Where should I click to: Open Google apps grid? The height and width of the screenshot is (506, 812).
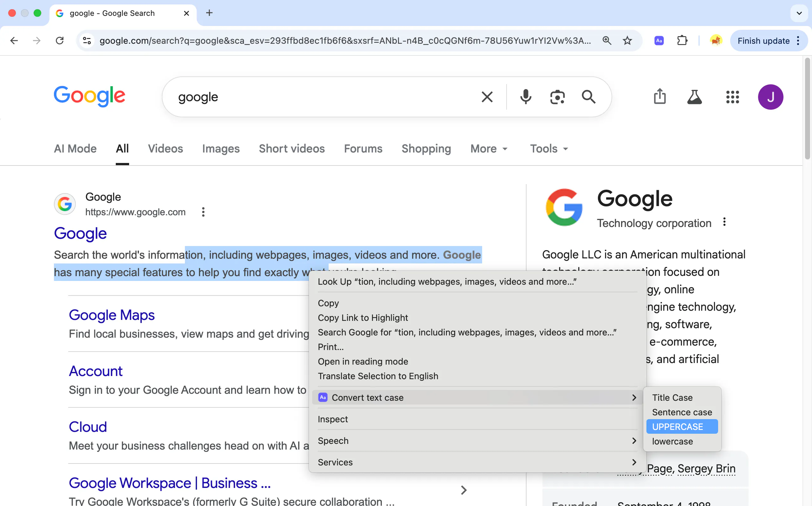732,97
